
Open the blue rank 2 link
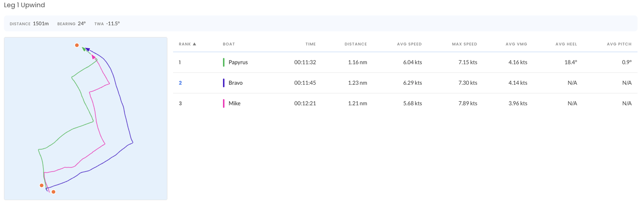180,83
